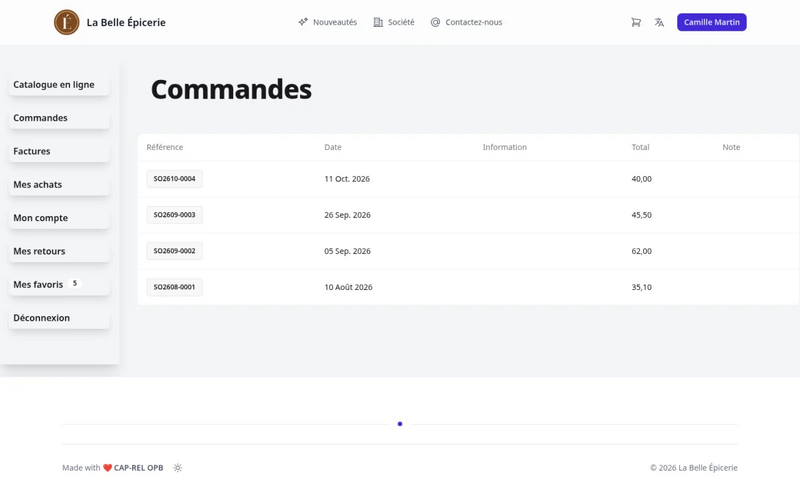Open Mes achats sidebar item
The width and height of the screenshot is (800, 500).
pyautogui.click(x=59, y=185)
